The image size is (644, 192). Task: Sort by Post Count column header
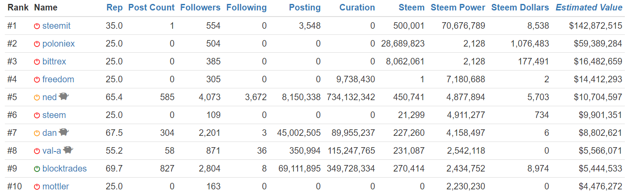(151, 7)
